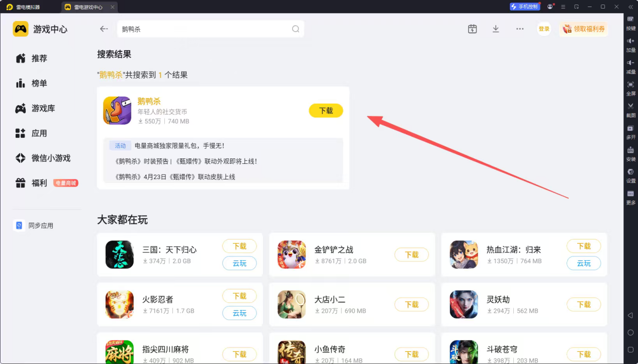Image resolution: width=638 pixels, height=364 pixels.
Task: Open the calendar reservation icon
Action: pyautogui.click(x=472, y=29)
